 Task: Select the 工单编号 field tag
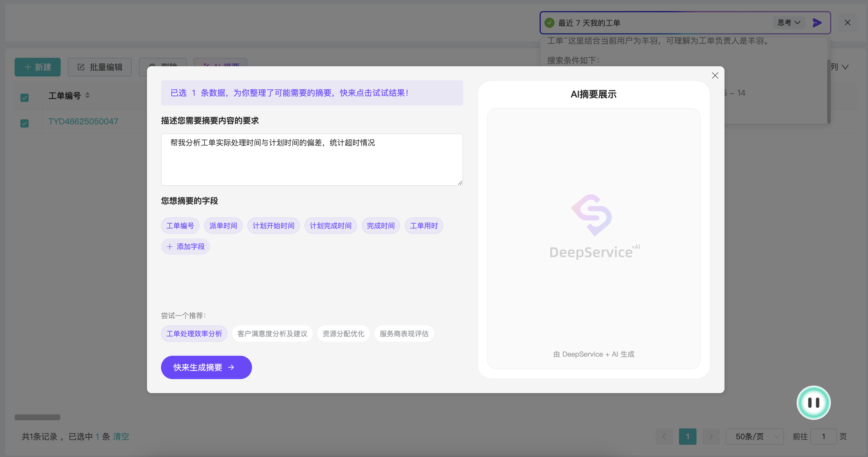pyautogui.click(x=180, y=226)
